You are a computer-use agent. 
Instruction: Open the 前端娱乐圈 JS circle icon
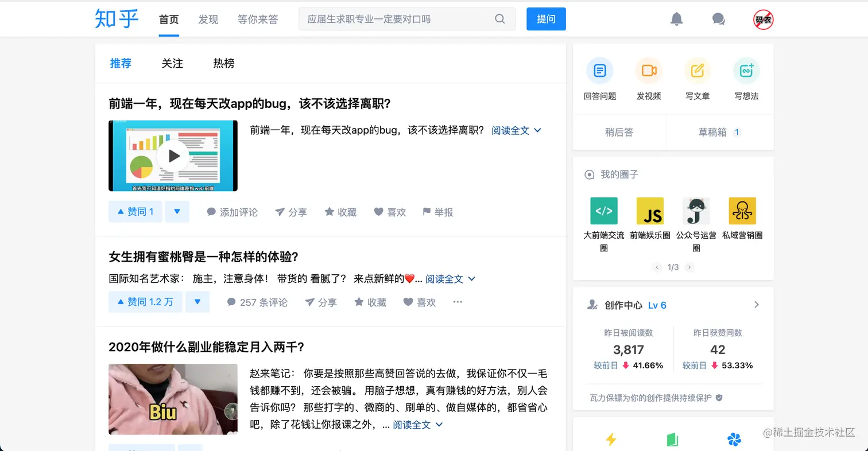650,211
